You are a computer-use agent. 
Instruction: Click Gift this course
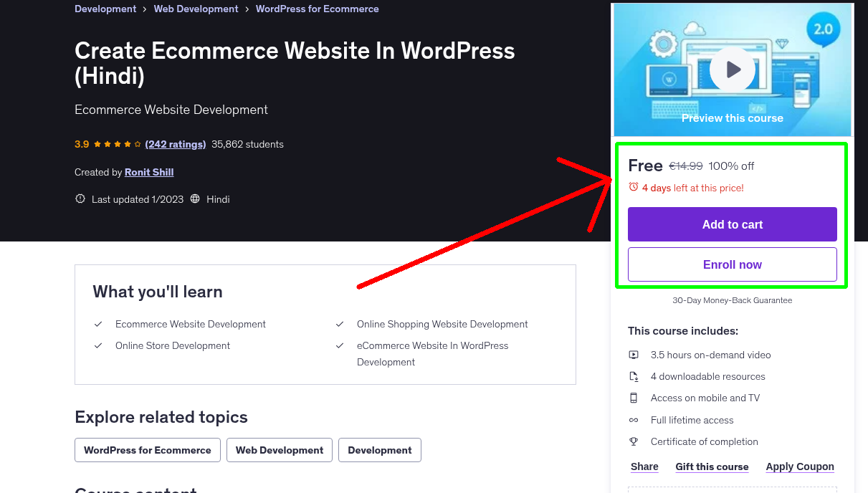tap(712, 466)
